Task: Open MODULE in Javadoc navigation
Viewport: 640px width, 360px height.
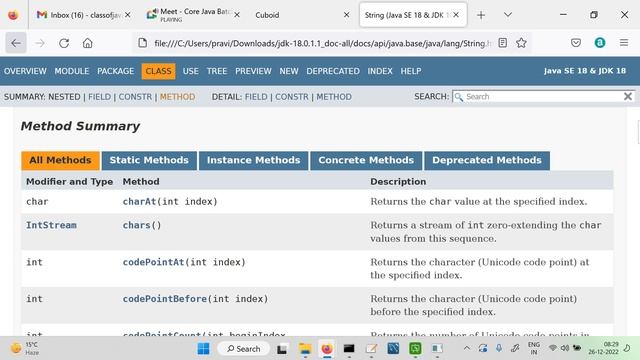Action: click(72, 71)
